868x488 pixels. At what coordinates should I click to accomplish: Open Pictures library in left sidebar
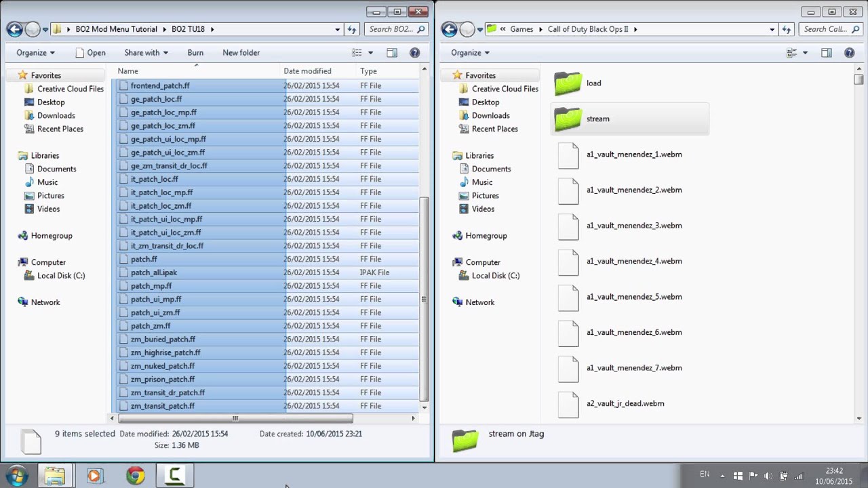(51, 196)
